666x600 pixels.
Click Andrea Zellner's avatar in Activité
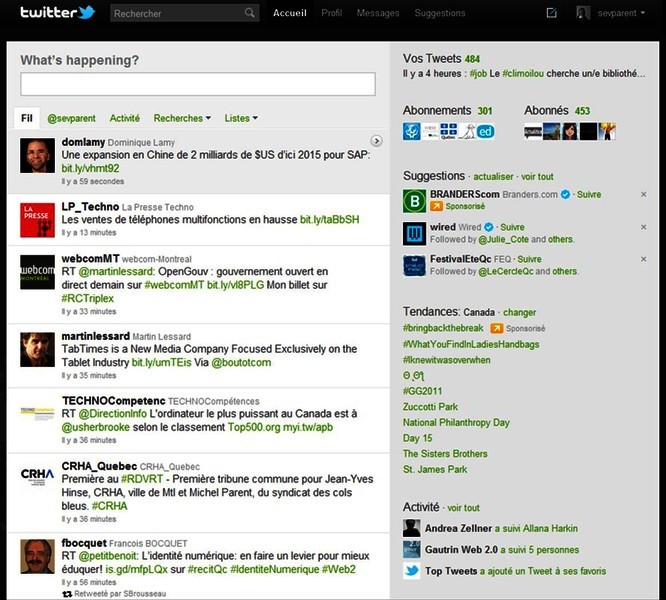[x=412, y=528]
